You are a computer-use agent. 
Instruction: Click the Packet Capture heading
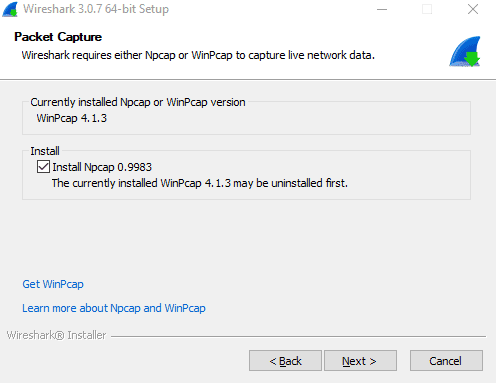(58, 37)
